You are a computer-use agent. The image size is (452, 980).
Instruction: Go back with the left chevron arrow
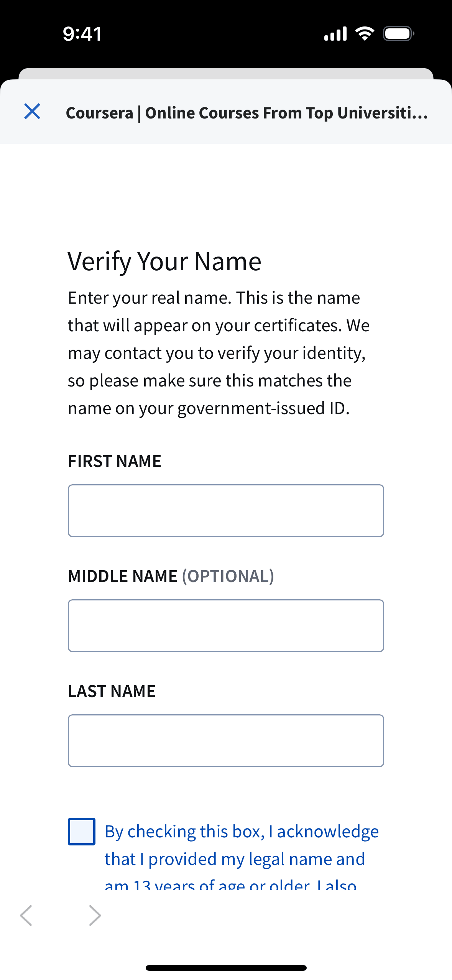26,916
